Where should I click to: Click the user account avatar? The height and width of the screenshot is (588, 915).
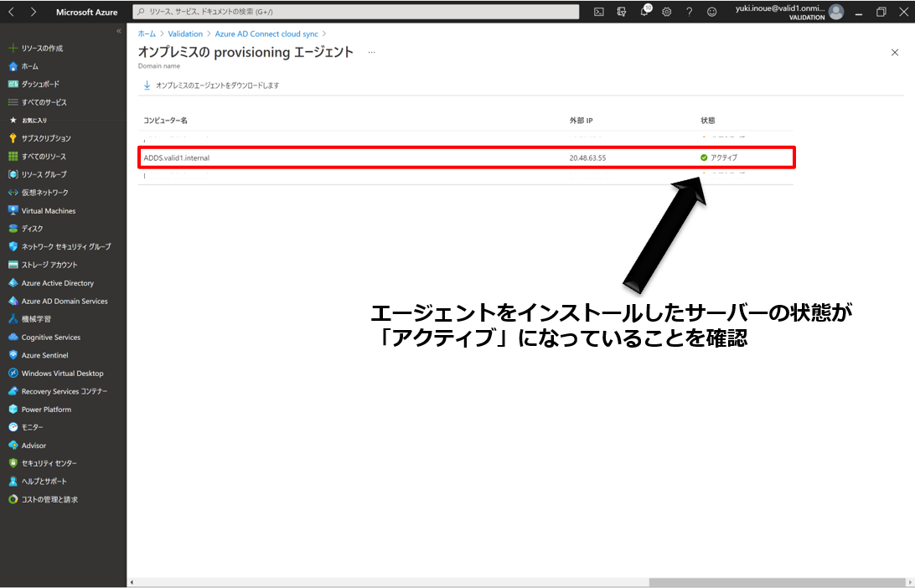pyautogui.click(x=836, y=12)
